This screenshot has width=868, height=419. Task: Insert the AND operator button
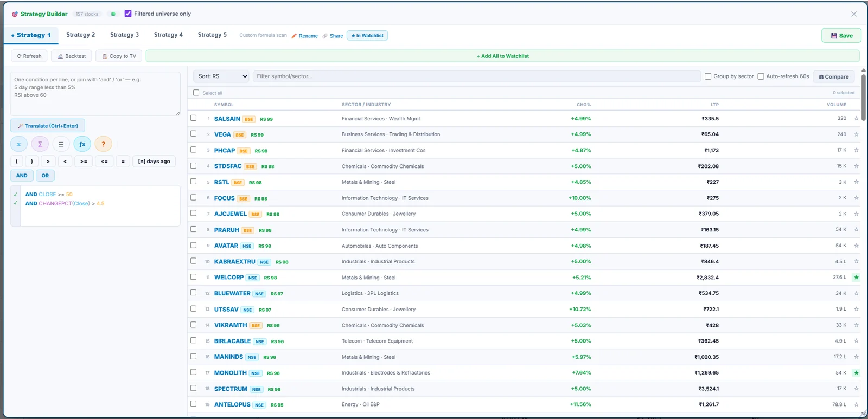pos(22,176)
